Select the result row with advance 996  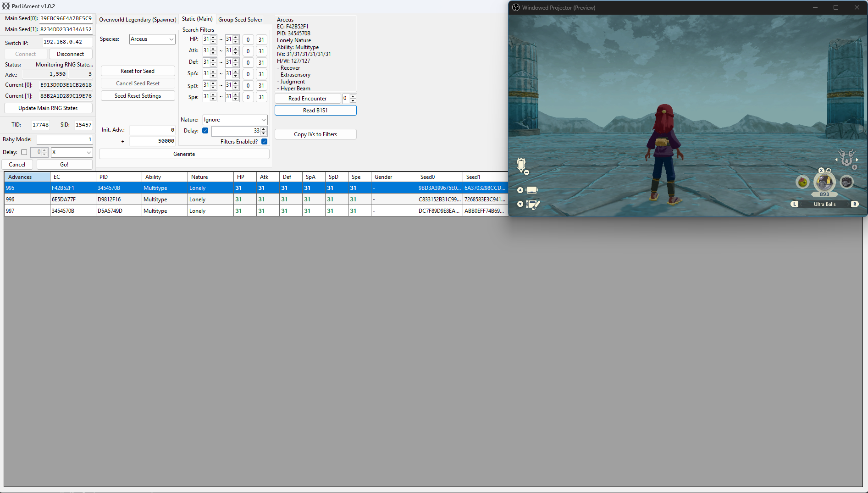tap(256, 199)
